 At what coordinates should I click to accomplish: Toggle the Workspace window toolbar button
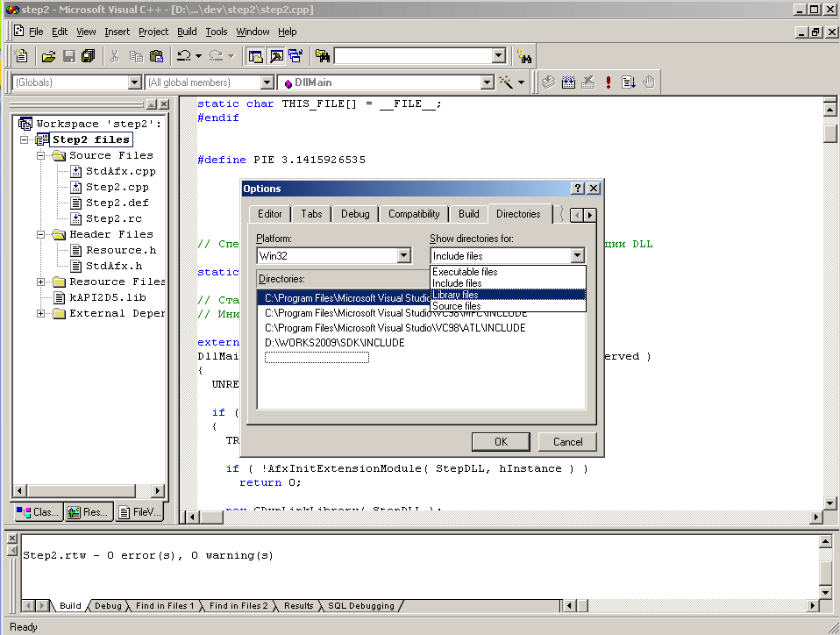point(255,56)
